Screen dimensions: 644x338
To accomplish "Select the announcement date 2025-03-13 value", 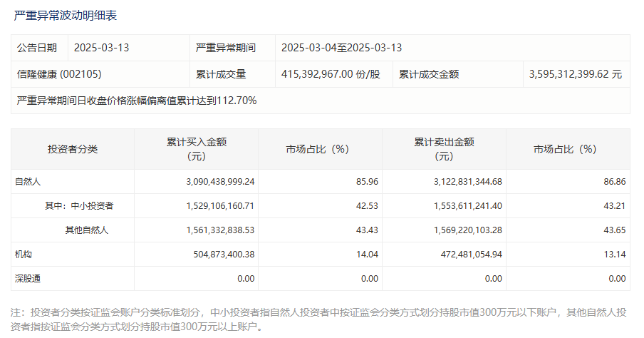I will pyautogui.click(x=101, y=48).
